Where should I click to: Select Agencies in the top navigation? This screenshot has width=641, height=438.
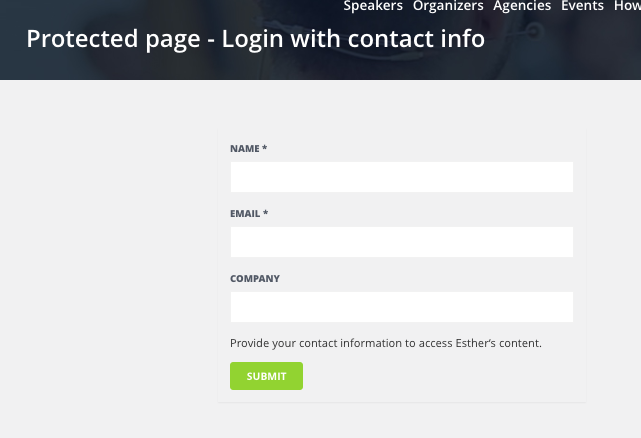pos(522,6)
